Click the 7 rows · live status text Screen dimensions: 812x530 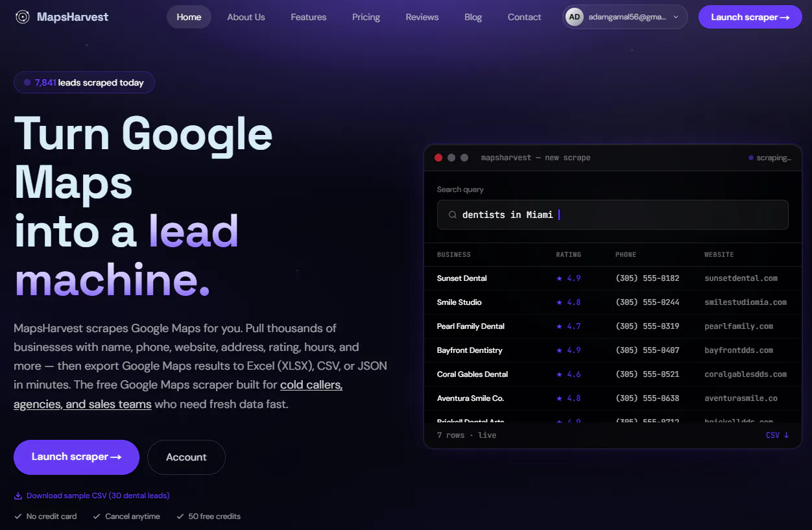467,435
